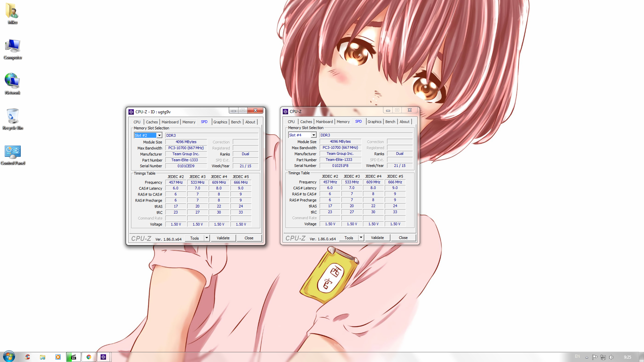The width and height of the screenshot is (644, 362).
Task: Open Windows Media Player taskbar icon
Action: coord(58,357)
